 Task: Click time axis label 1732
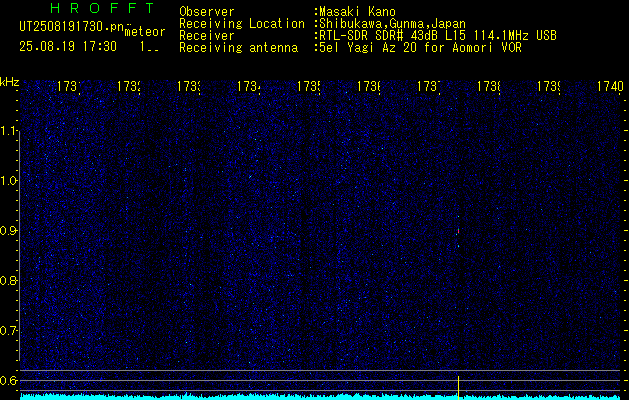(129, 86)
